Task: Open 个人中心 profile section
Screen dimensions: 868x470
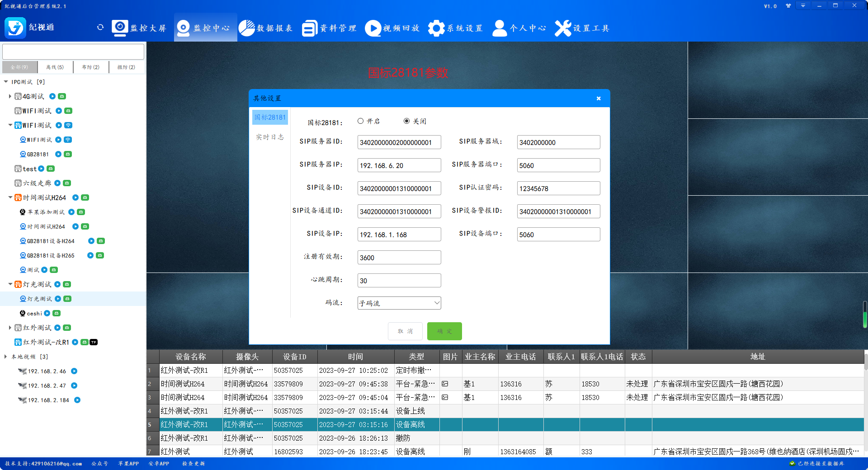Action: coord(519,28)
